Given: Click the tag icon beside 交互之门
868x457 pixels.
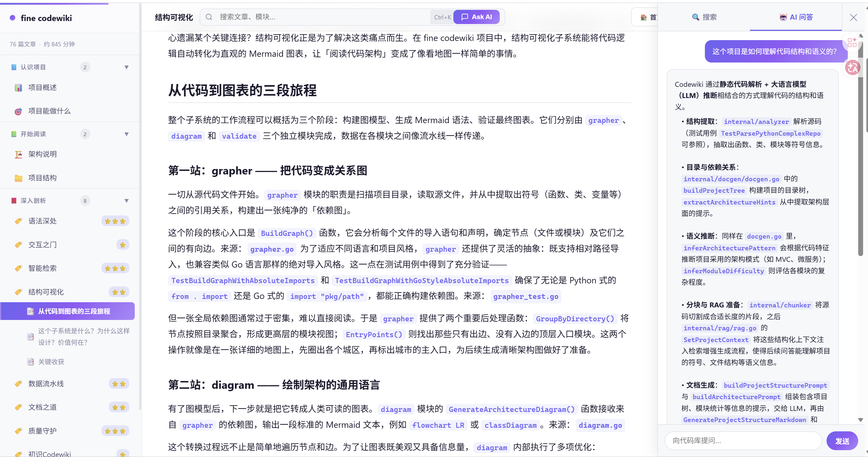Looking at the screenshot, I should click(x=19, y=245).
